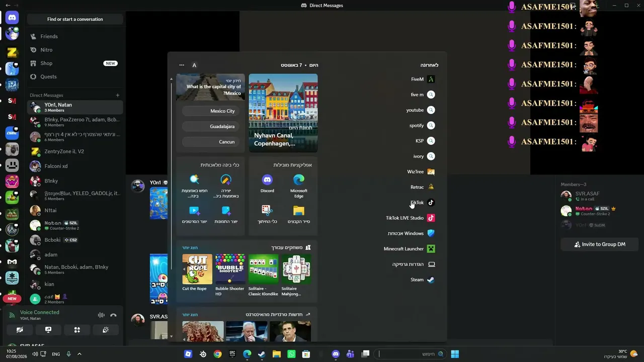Disconnect from the Discord voice call
Viewport: 644px width, 362px height.
tap(113, 315)
